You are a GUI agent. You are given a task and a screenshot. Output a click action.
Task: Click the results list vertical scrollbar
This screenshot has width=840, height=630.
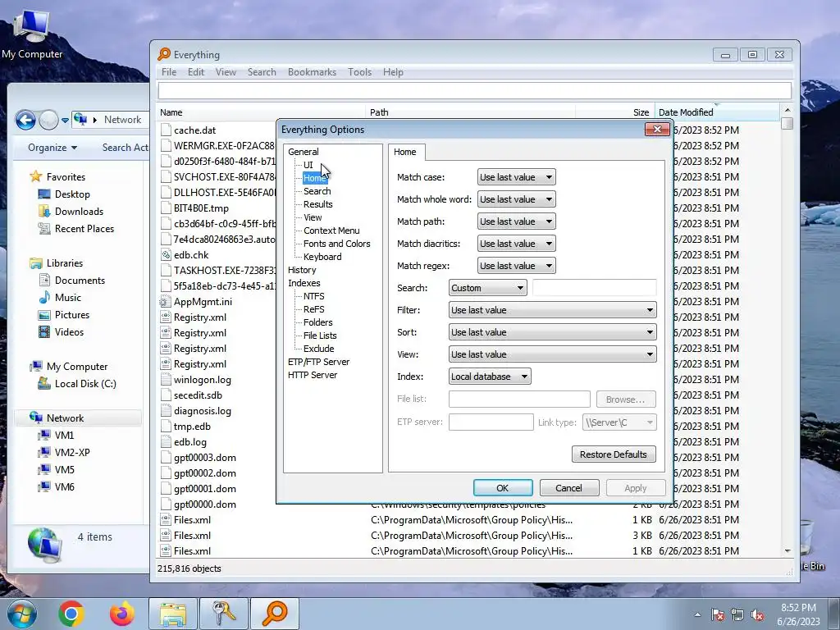[787, 330]
